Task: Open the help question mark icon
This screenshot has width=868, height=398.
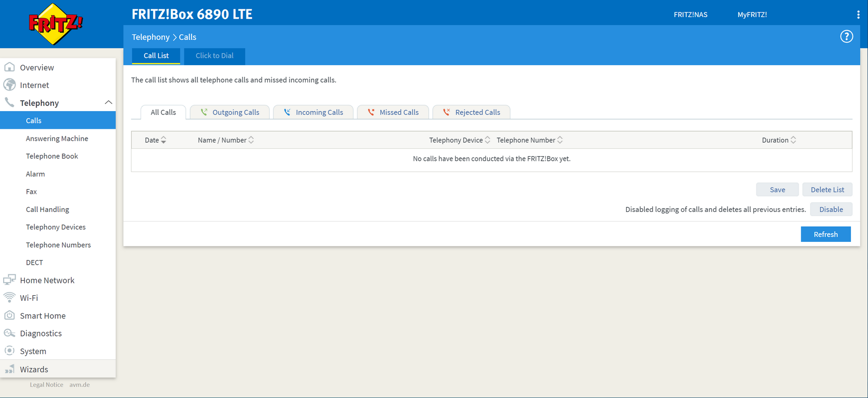Action: 846,37
